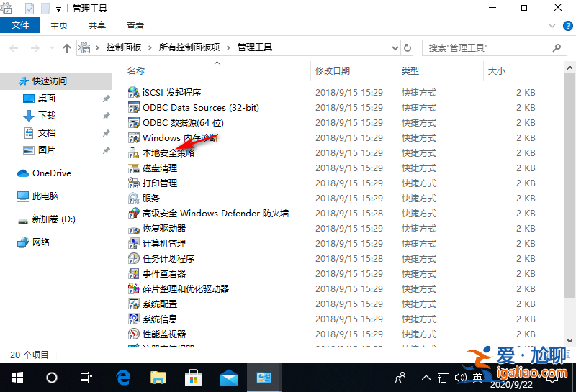This screenshot has height=392, width=576.
Task: Click the volume icon in system tray
Action: (461, 378)
